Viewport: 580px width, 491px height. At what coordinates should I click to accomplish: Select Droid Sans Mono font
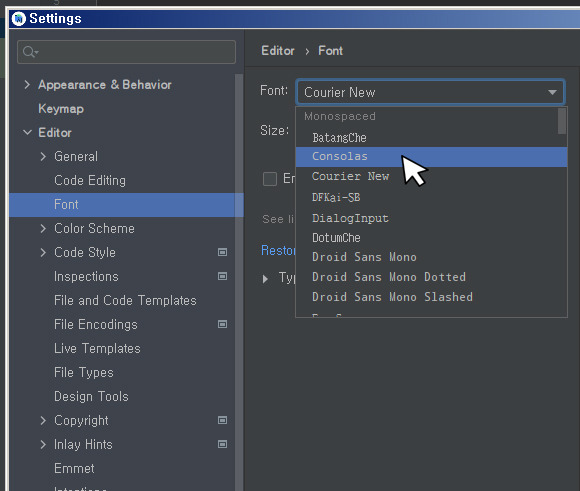(431, 257)
